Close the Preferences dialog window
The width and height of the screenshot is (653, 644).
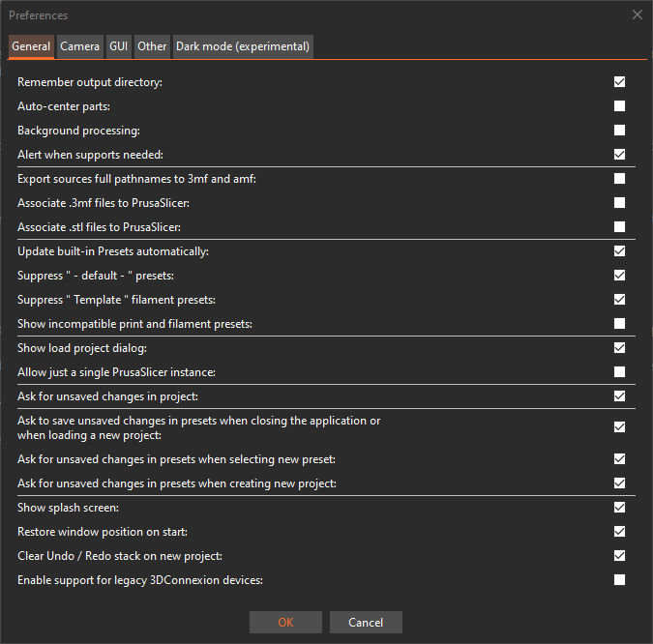tap(638, 15)
